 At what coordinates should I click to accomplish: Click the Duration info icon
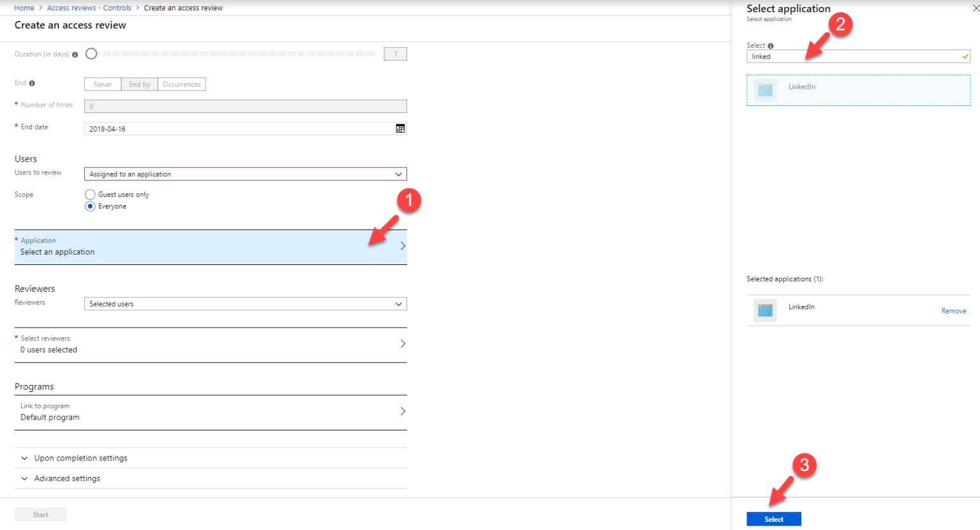tap(75, 54)
